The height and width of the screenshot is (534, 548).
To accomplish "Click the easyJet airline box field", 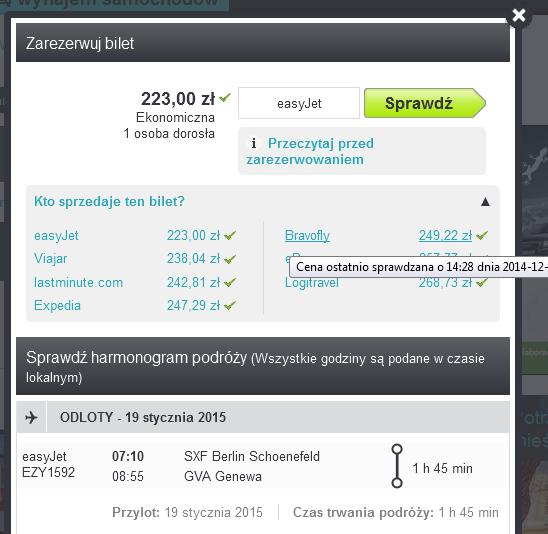I will [299, 103].
